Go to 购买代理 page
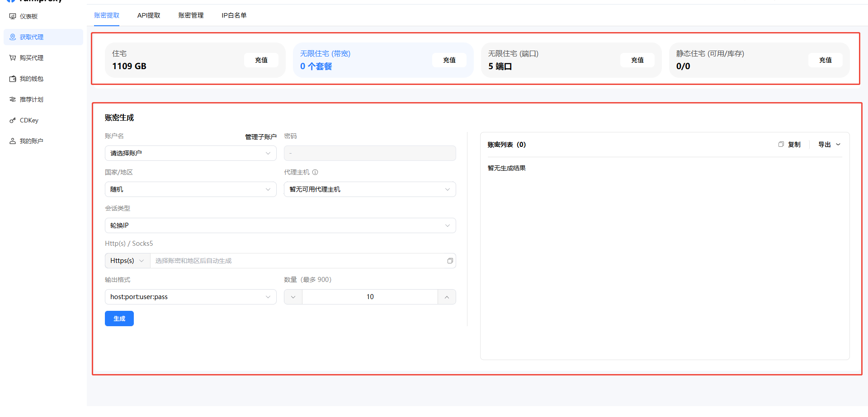868x417 pixels. [43, 58]
